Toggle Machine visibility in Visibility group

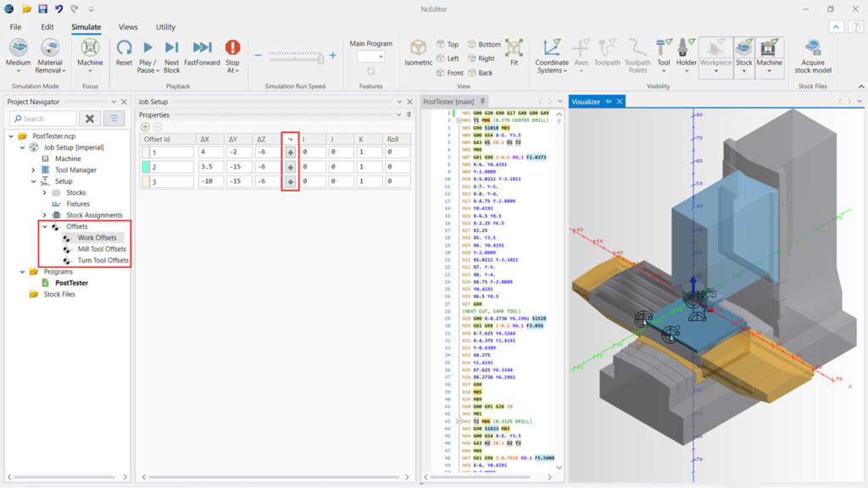pyautogui.click(x=769, y=48)
